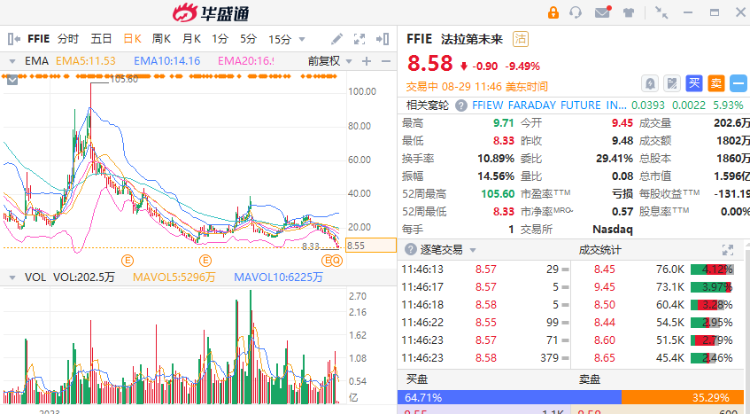Select the drawing pencil tool
The width and height of the screenshot is (750, 414).
point(337,39)
